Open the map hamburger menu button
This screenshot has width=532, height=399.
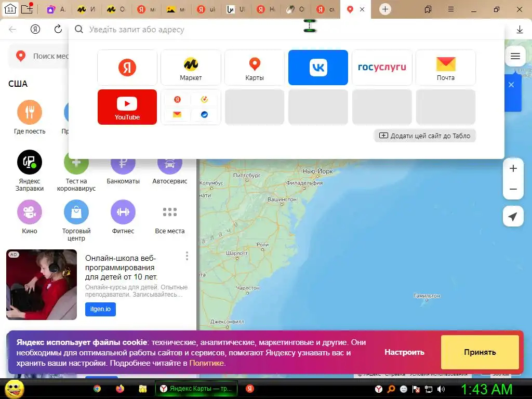click(515, 56)
